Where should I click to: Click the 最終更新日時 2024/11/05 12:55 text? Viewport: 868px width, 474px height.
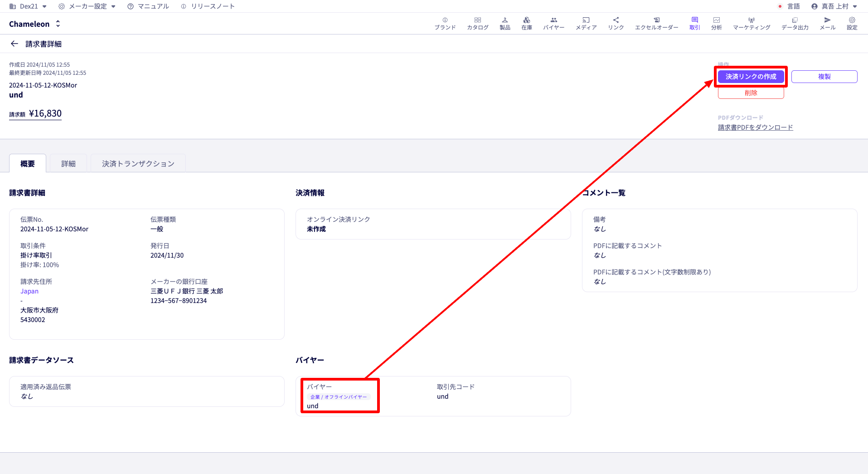tap(48, 73)
